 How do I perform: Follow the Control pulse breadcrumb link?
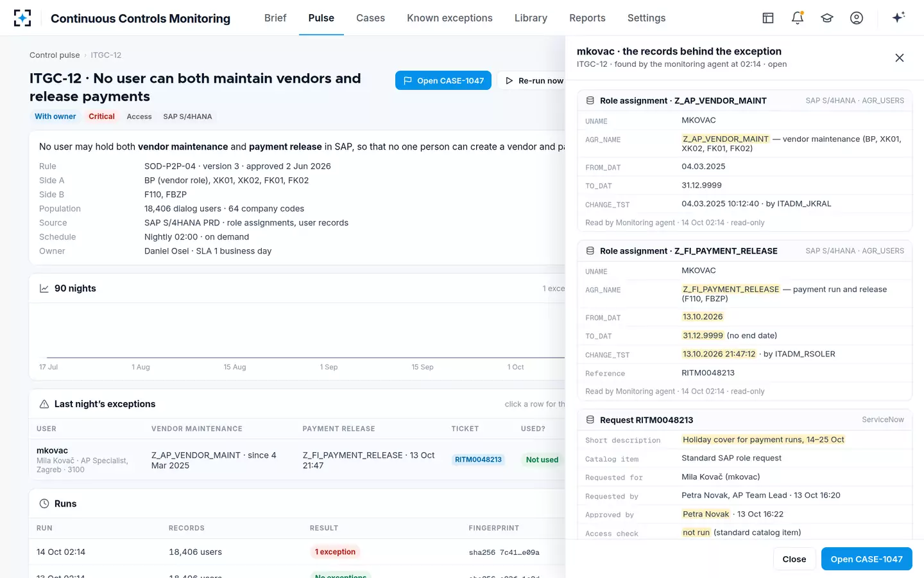point(55,55)
